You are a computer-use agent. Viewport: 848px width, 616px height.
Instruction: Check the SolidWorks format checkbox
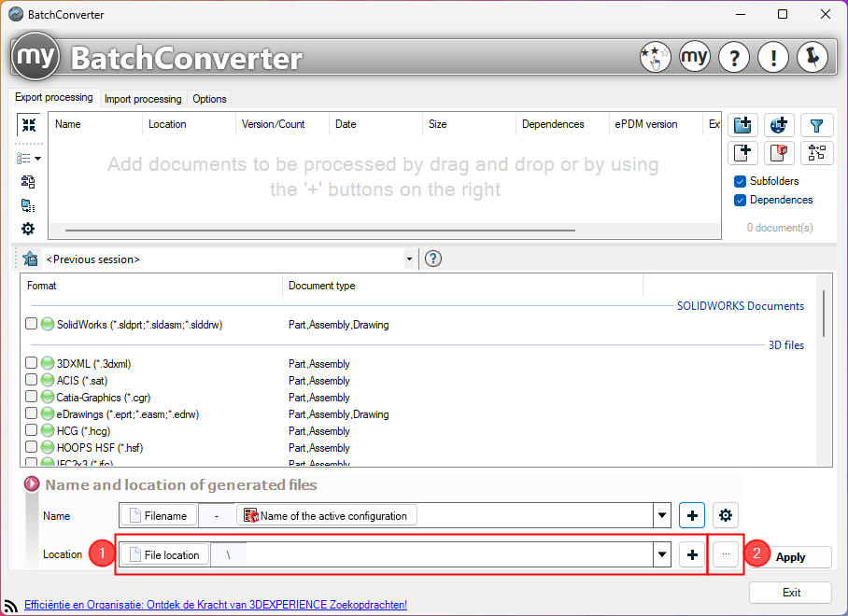[32, 324]
